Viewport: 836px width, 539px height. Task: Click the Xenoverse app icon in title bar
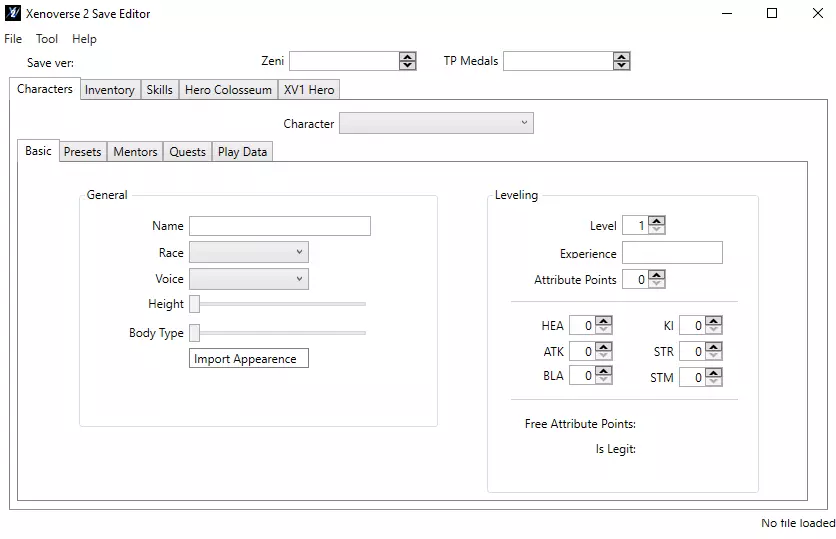[x=14, y=13]
